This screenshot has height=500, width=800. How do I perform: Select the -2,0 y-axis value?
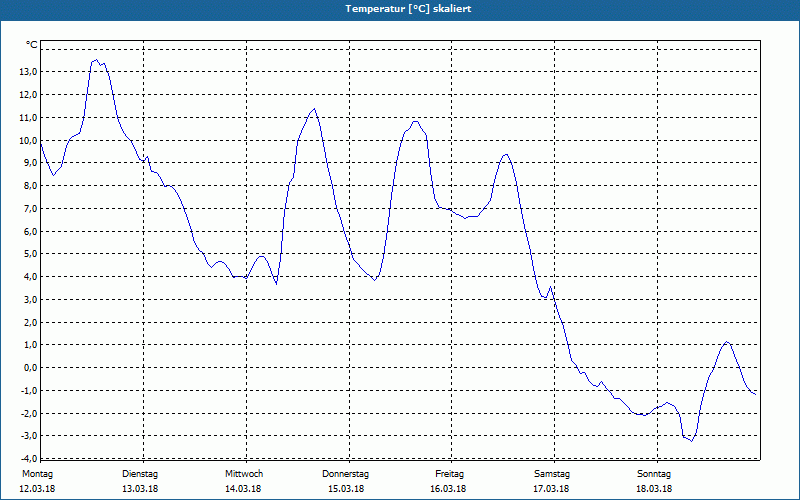coord(29,414)
